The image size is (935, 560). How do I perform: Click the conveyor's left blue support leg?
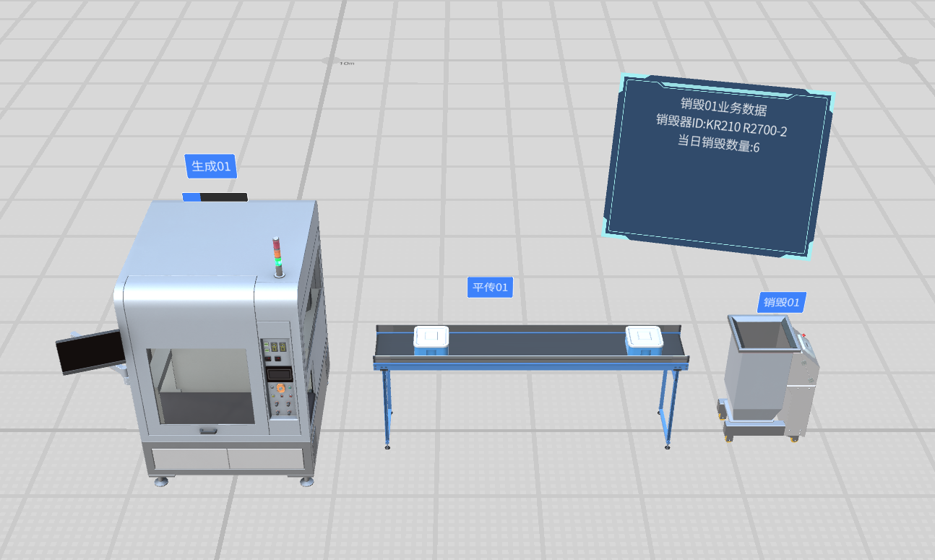click(x=387, y=408)
